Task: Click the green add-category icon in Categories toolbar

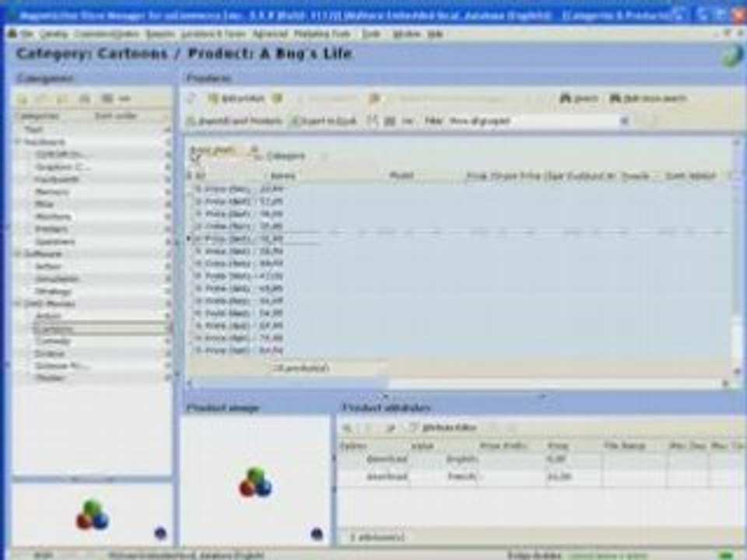Action: click(x=23, y=99)
